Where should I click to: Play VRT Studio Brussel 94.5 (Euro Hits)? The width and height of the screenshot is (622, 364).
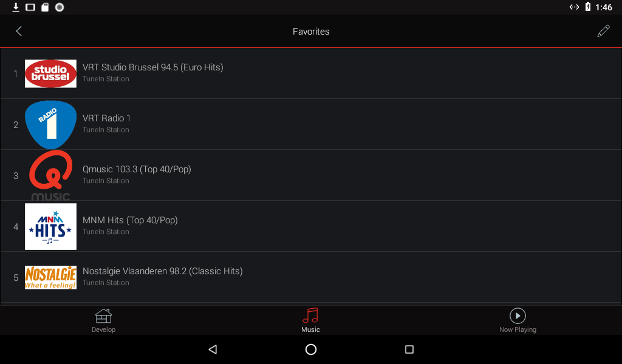tap(311, 73)
